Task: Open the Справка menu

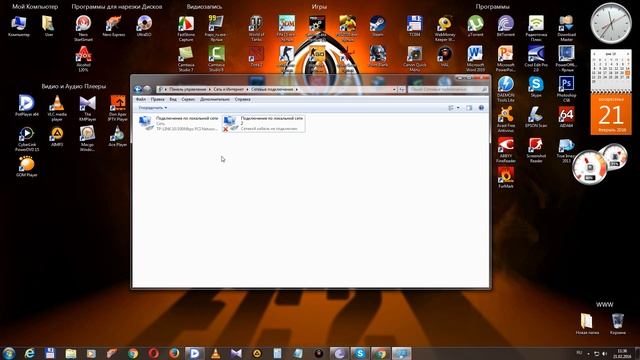Action: [x=242, y=99]
